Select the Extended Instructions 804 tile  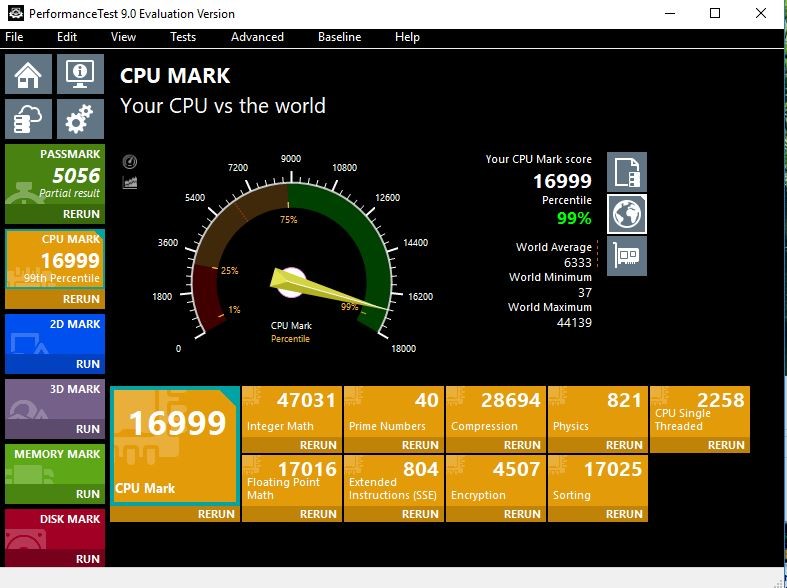pos(394,481)
